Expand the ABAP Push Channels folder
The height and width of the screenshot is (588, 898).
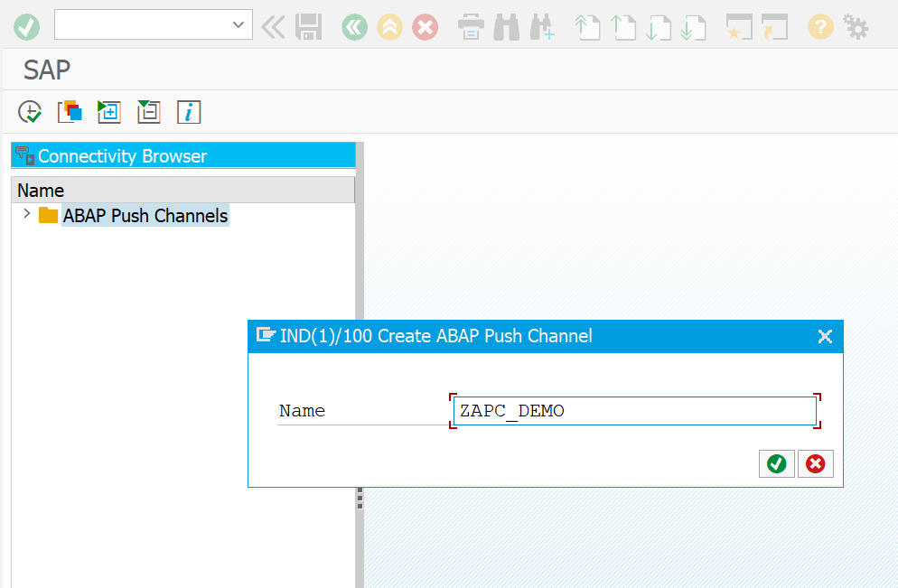(26, 215)
